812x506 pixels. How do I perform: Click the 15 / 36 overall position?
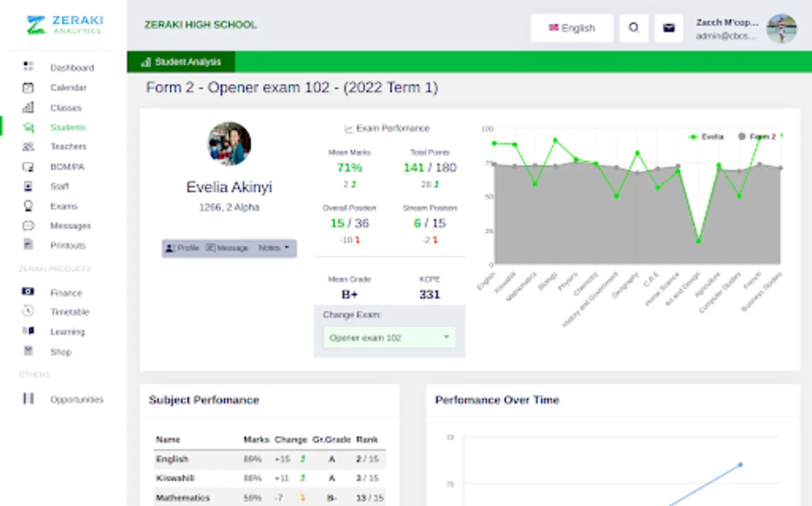350,223
